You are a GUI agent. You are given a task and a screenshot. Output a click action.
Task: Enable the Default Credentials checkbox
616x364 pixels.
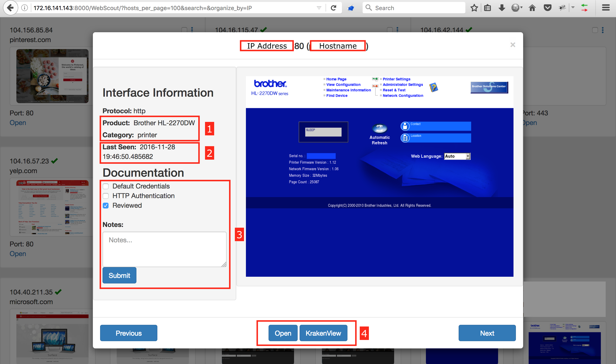(x=106, y=186)
